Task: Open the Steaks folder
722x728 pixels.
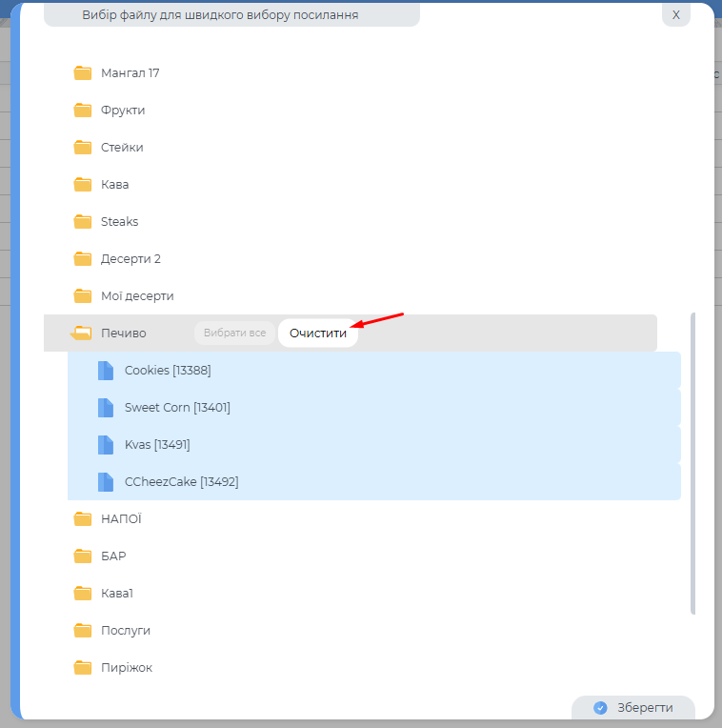Action: pyautogui.click(x=119, y=222)
